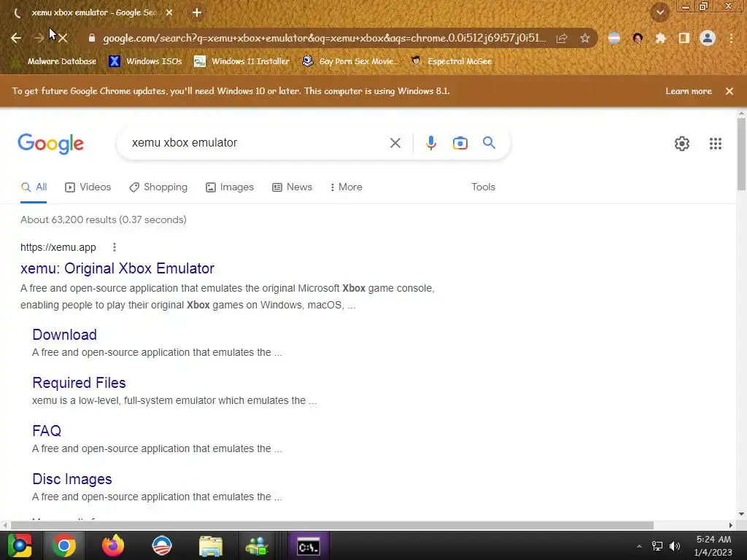
Task: Open the Required Files sitelink
Action: tap(79, 383)
